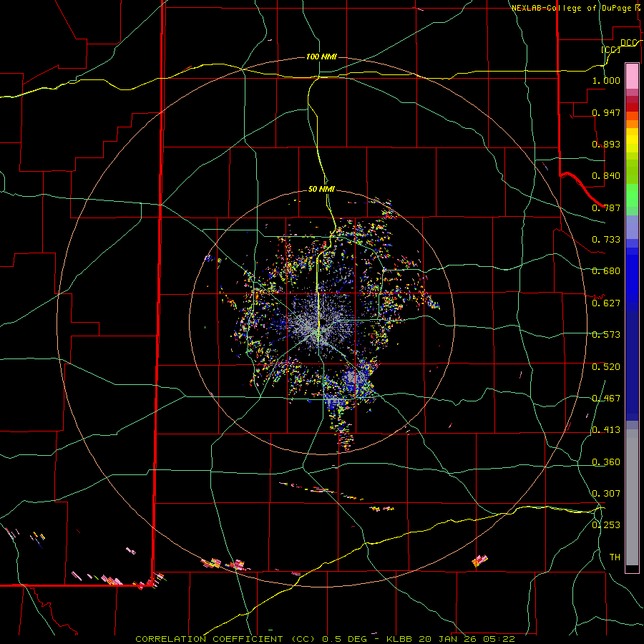
Task: Click the '20 JAN 26' date in the caption
Action: tap(447, 639)
